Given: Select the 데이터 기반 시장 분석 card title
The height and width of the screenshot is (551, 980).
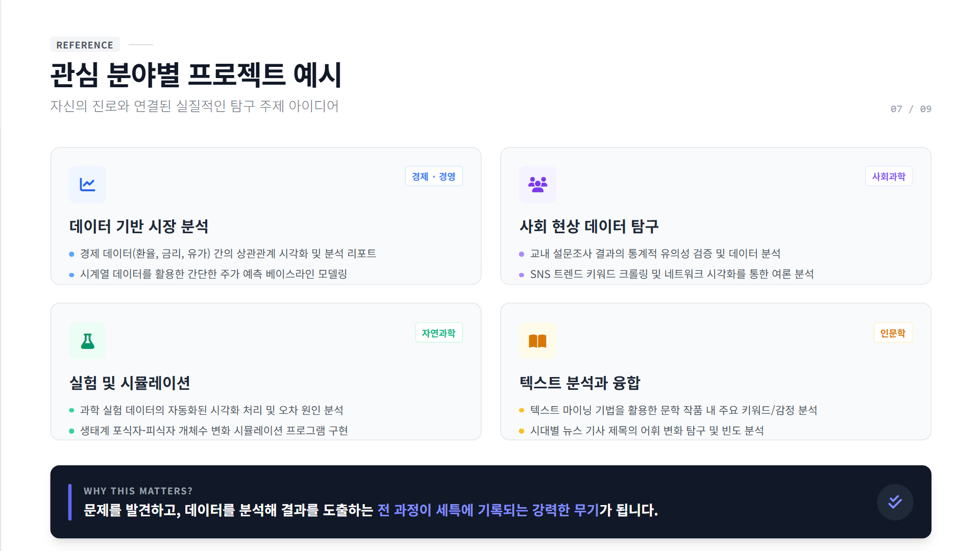Looking at the screenshot, I should coord(139,227).
